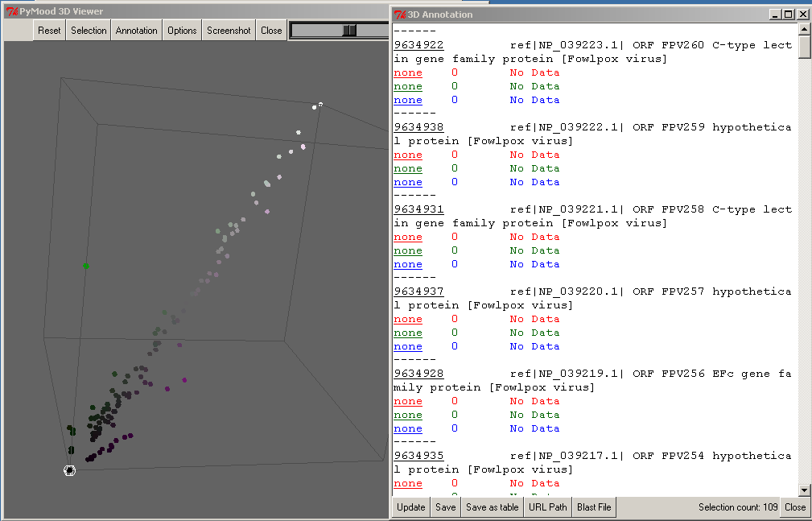Click the ref|NP_039223.1| text
The width and height of the screenshot is (812, 521).
568,45
